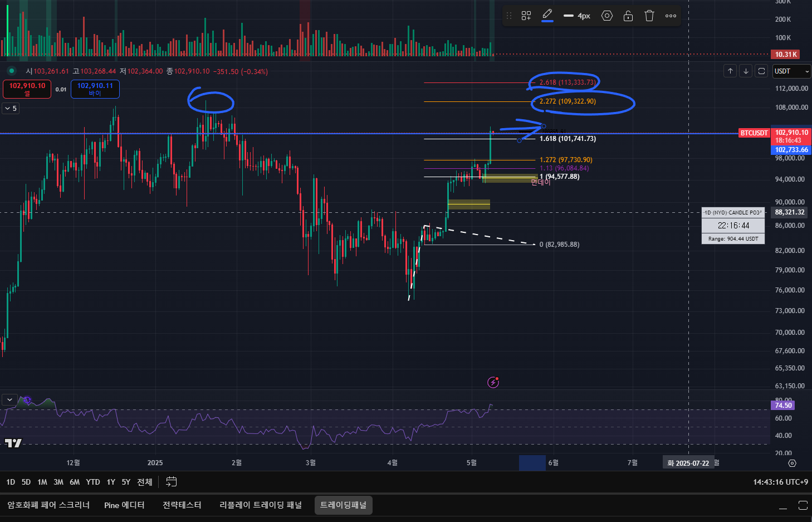Click the 74.50 RSI value label
The height and width of the screenshot is (522, 812).
coord(783,406)
